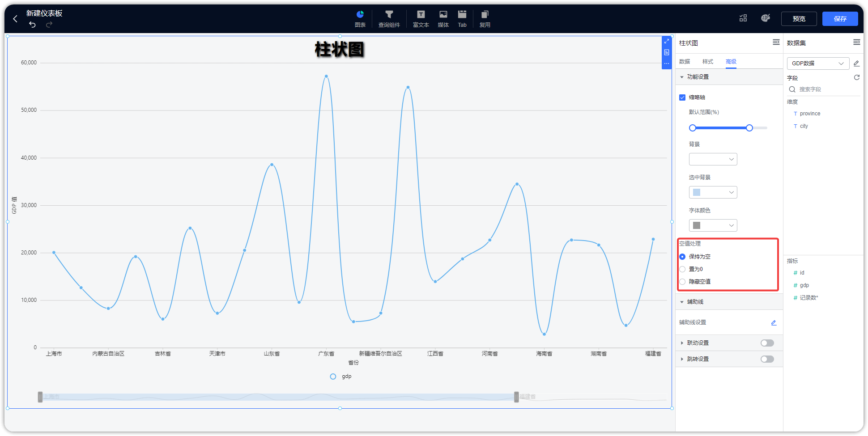Select the id metric field
The image size is (868, 436).
pyautogui.click(x=802, y=273)
